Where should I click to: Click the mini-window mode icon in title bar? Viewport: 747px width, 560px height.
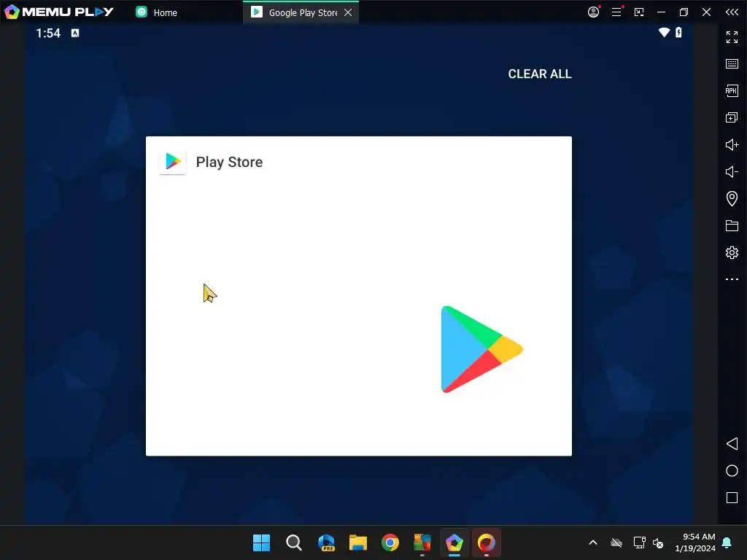pos(639,12)
